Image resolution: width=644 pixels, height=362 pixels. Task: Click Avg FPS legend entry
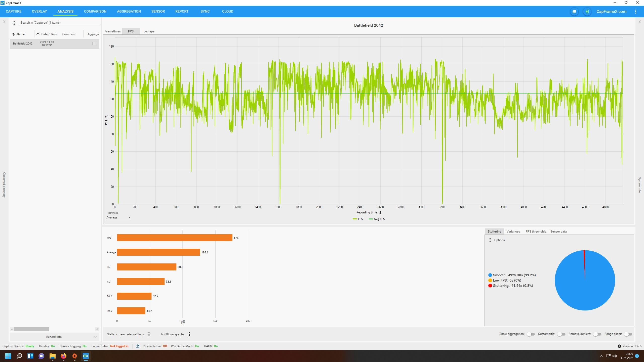[x=377, y=219]
